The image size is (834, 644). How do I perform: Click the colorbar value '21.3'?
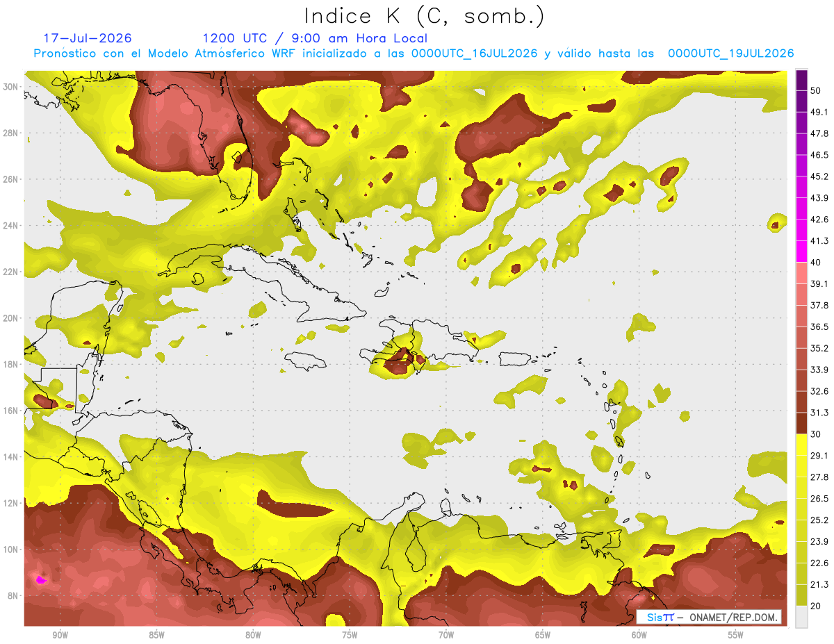819,585
